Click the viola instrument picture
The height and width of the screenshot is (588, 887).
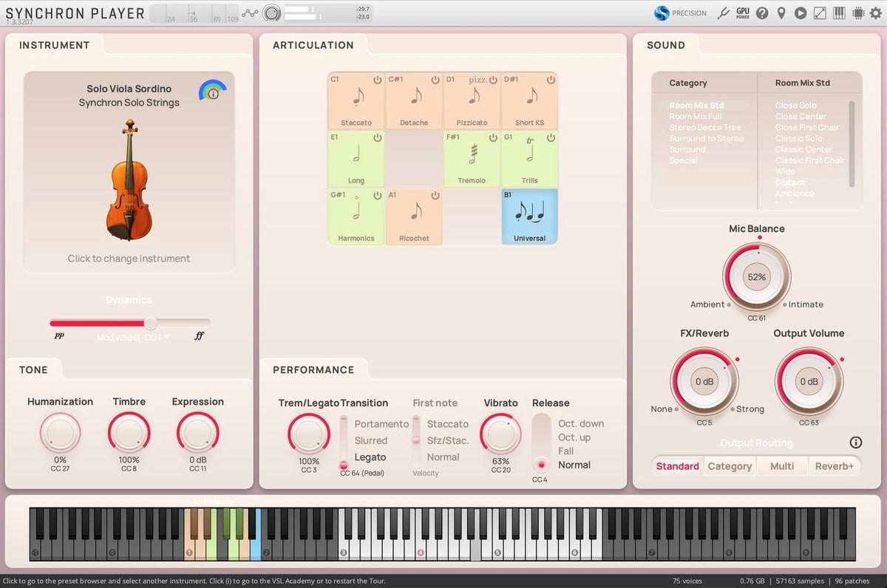[x=129, y=180]
